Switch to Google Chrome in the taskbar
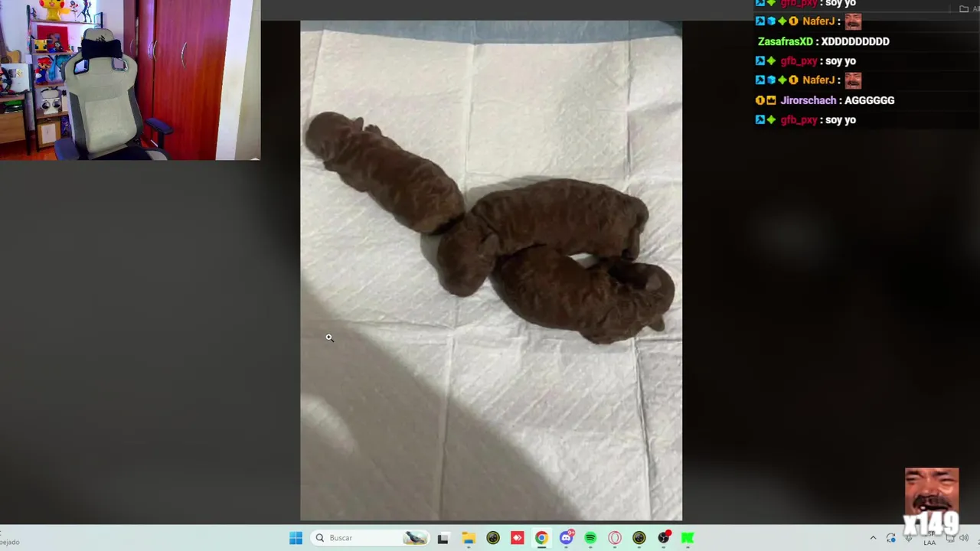 (541, 538)
